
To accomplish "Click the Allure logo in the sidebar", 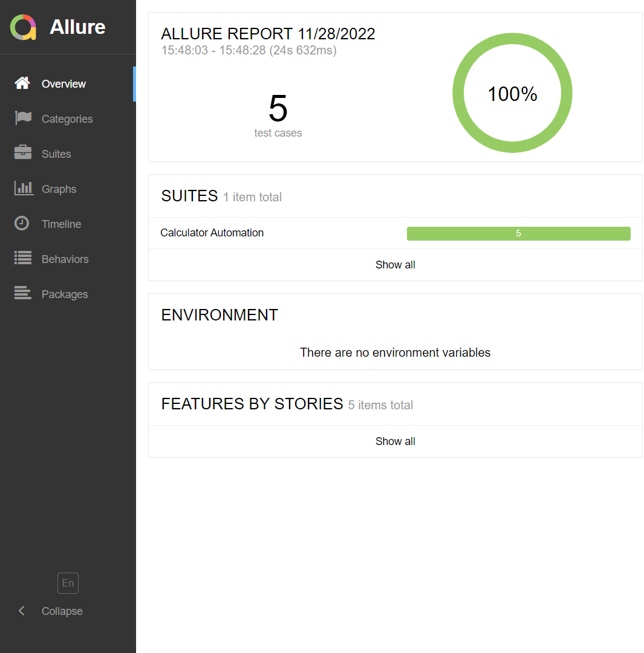I will pyautogui.click(x=23, y=27).
